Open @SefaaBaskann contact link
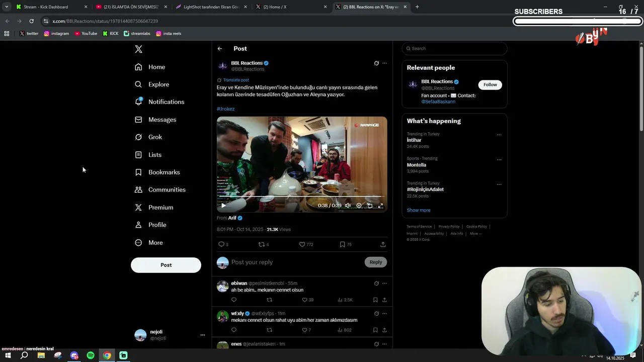 [x=438, y=102]
